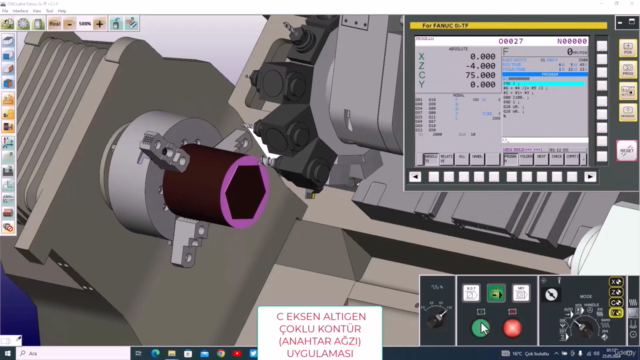Click the 500% speed value field
This screenshot has height=360, width=640.
click(x=84, y=24)
